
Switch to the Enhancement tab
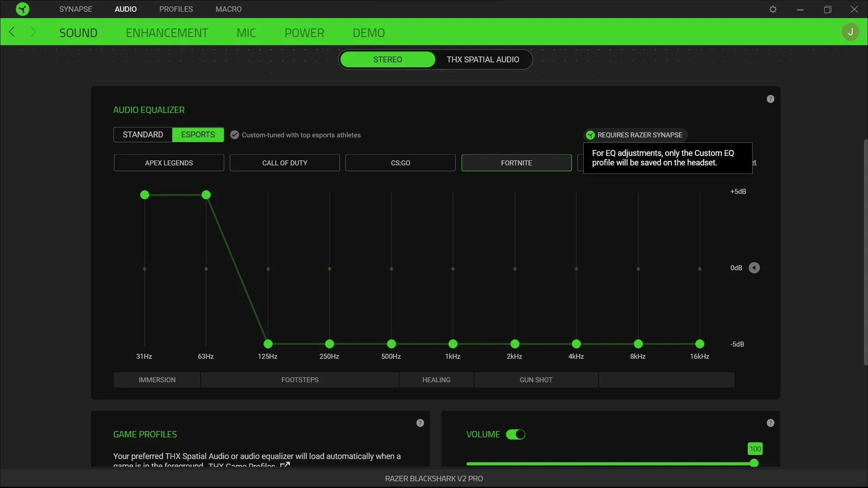pos(167,33)
